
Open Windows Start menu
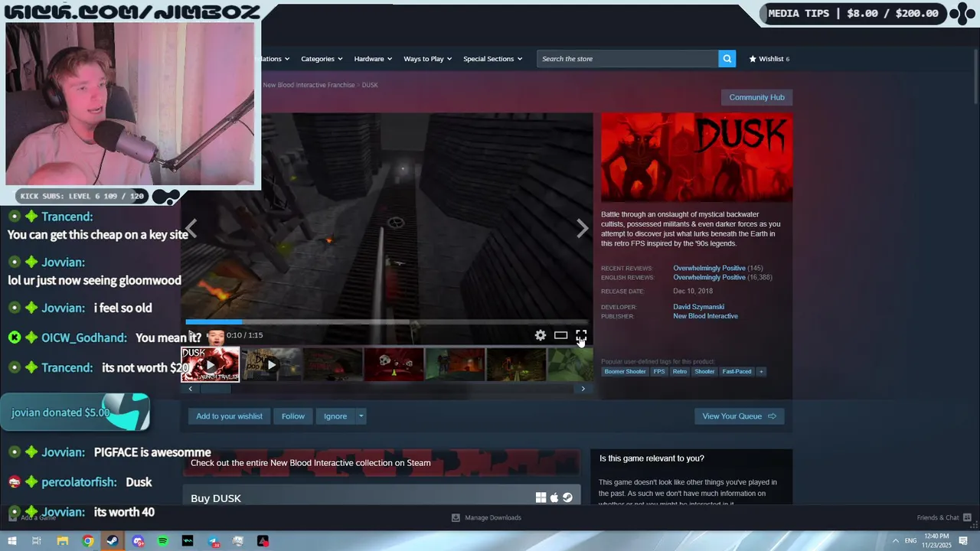coord(12,541)
